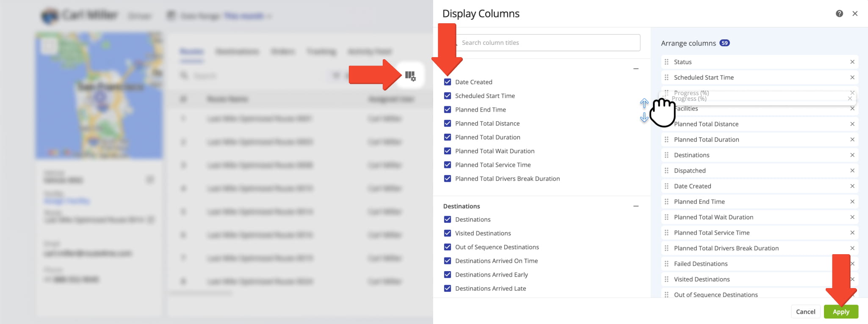
Task: Select Out of Sequence Destinations arranged row
Action: click(760, 293)
